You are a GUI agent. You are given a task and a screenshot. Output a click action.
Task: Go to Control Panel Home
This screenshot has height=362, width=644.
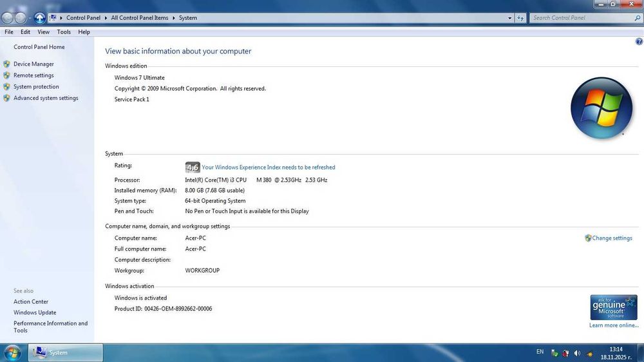39,47
